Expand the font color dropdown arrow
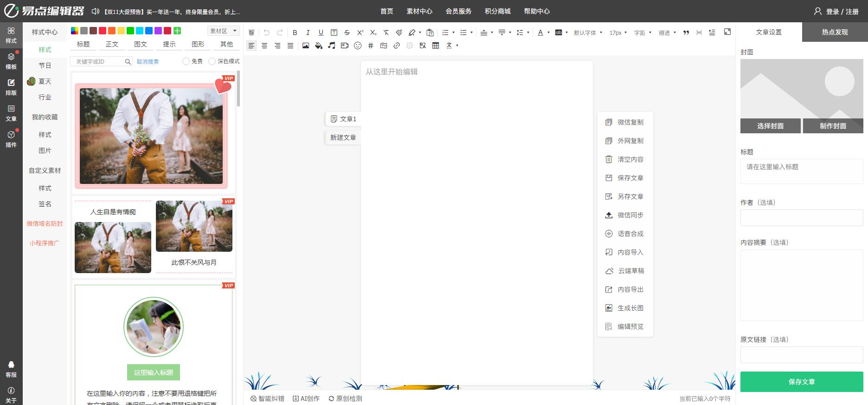The height and width of the screenshot is (405, 868). pos(548,33)
